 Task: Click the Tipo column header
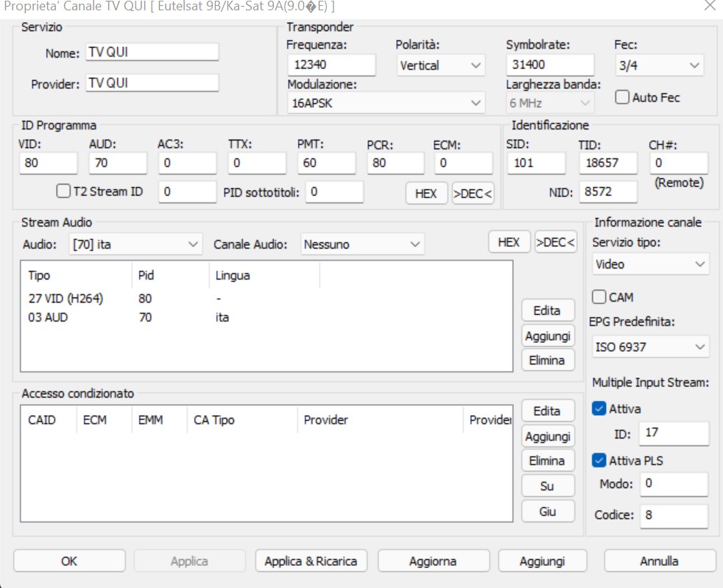(77, 275)
